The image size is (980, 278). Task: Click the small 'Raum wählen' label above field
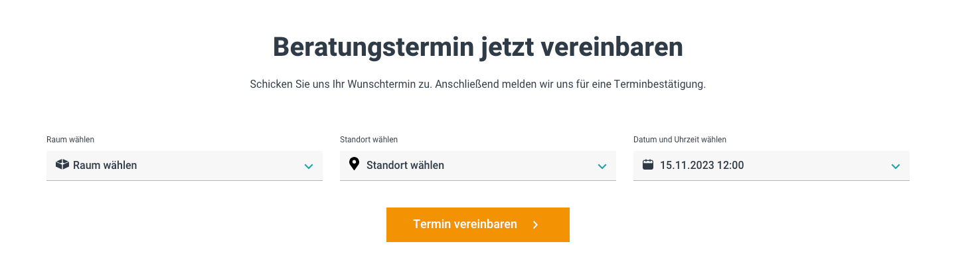click(x=70, y=140)
